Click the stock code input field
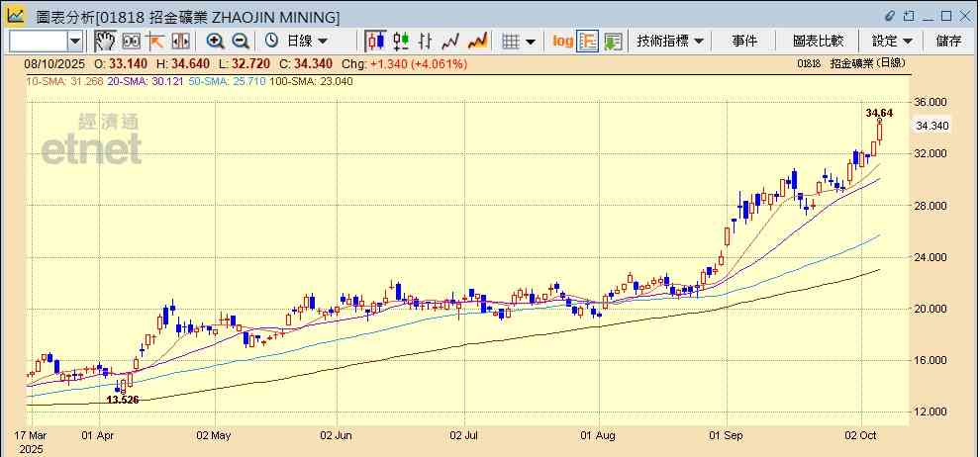 38,41
